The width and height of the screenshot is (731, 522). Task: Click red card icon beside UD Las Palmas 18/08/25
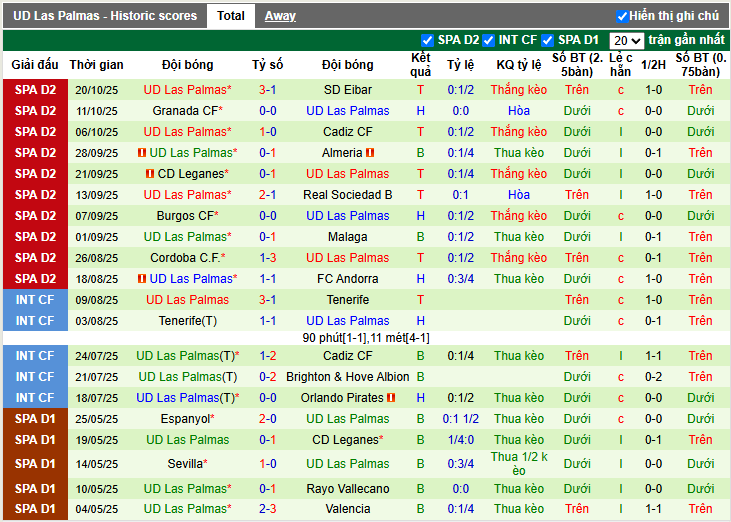click(142, 279)
